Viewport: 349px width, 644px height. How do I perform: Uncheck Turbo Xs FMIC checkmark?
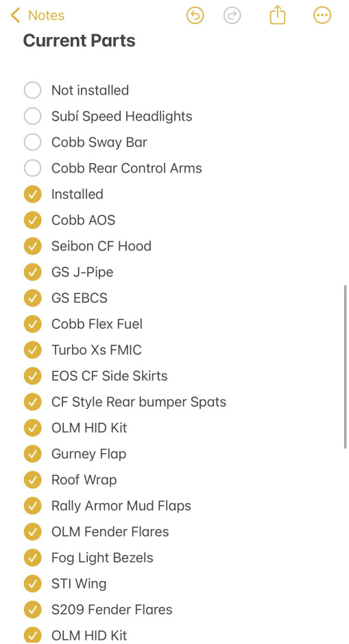click(32, 350)
